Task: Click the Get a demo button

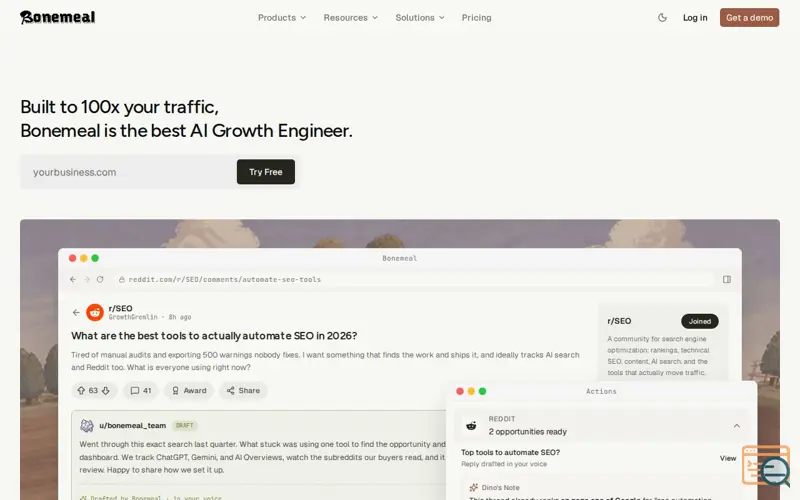Action: 749,17
